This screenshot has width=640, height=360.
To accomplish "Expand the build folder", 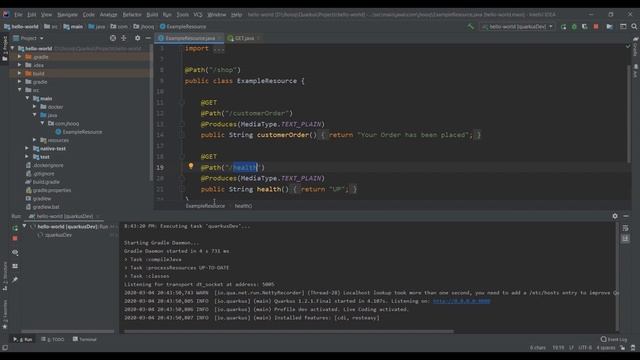I will click(20, 73).
